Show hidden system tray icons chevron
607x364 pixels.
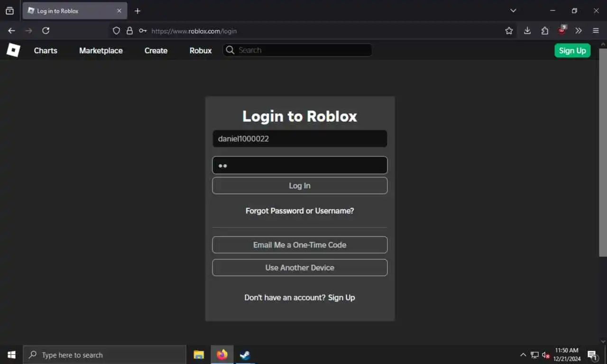pos(523,355)
